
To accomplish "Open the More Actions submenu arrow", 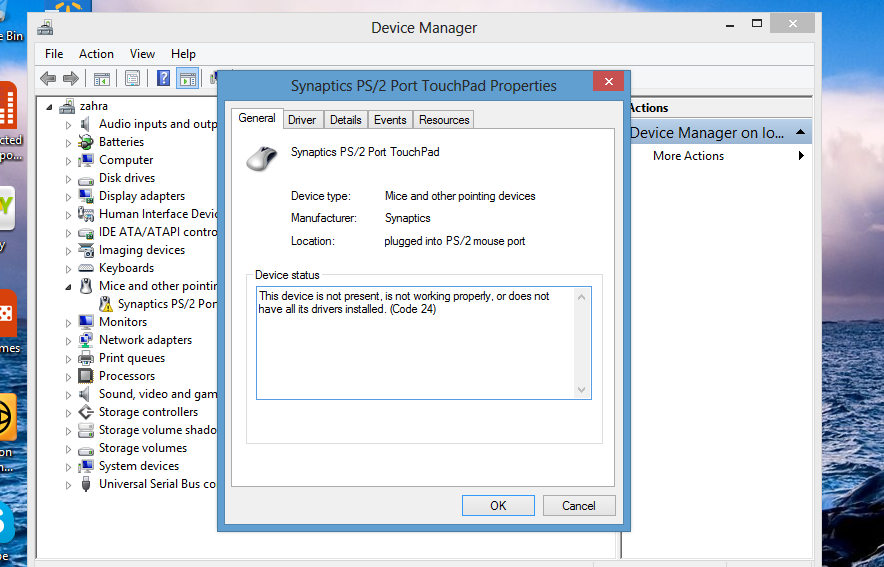I will point(801,156).
